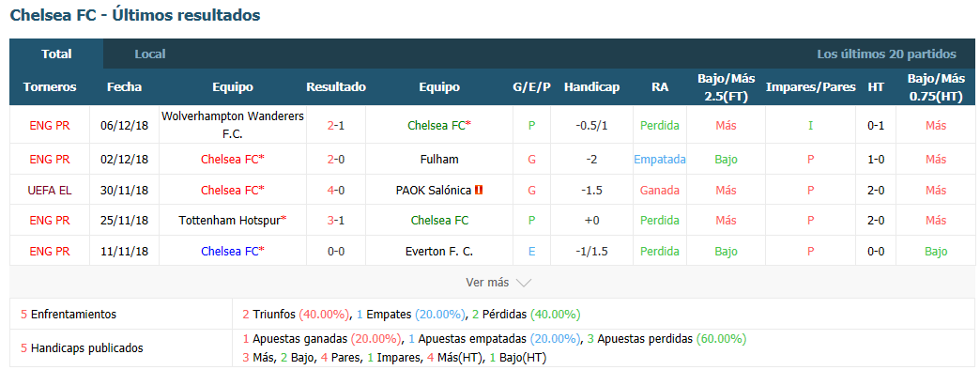
Task: Open Wolverhampton Wanderers F.C. team link
Action: point(233,125)
